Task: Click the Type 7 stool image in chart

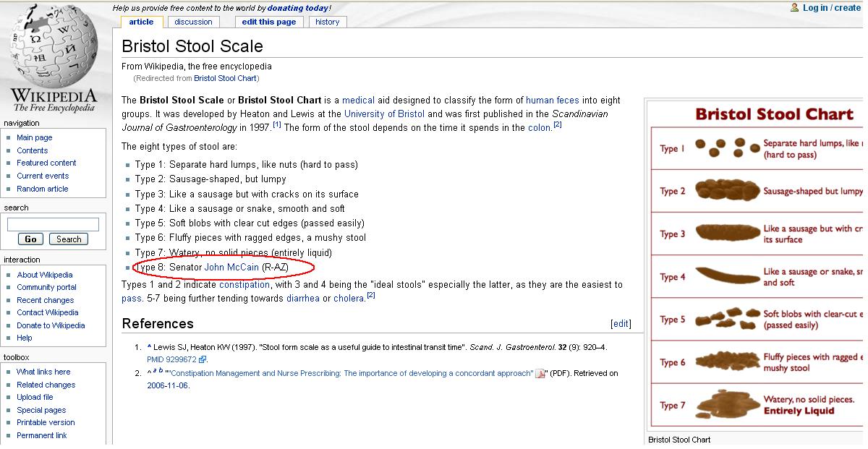Action: click(727, 405)
